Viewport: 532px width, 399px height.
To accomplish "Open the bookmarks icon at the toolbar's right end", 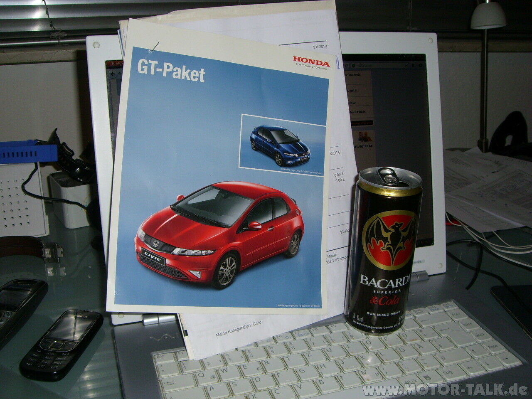I will point(420,66).
